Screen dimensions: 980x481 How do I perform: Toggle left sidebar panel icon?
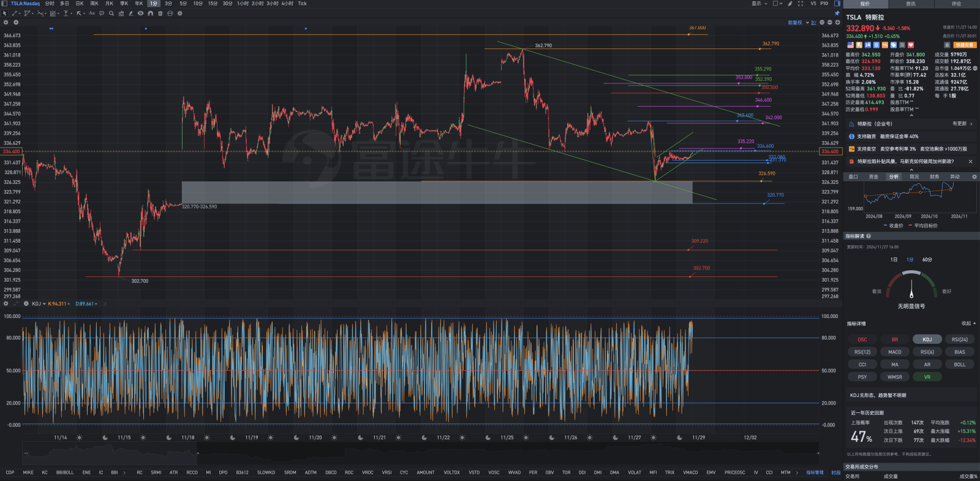[x=4, y=4]
